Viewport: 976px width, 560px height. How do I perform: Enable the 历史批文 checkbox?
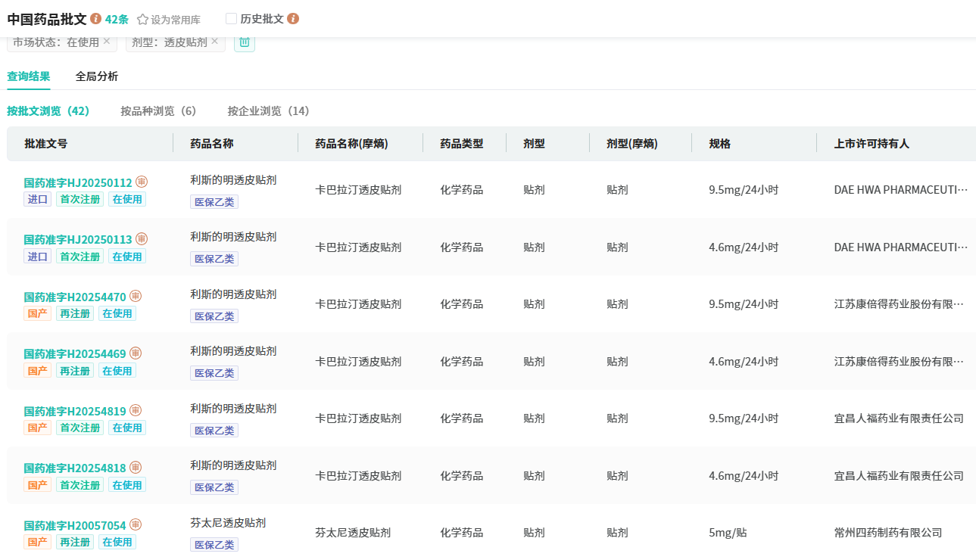pyautogui.click(x=232, y=19)
